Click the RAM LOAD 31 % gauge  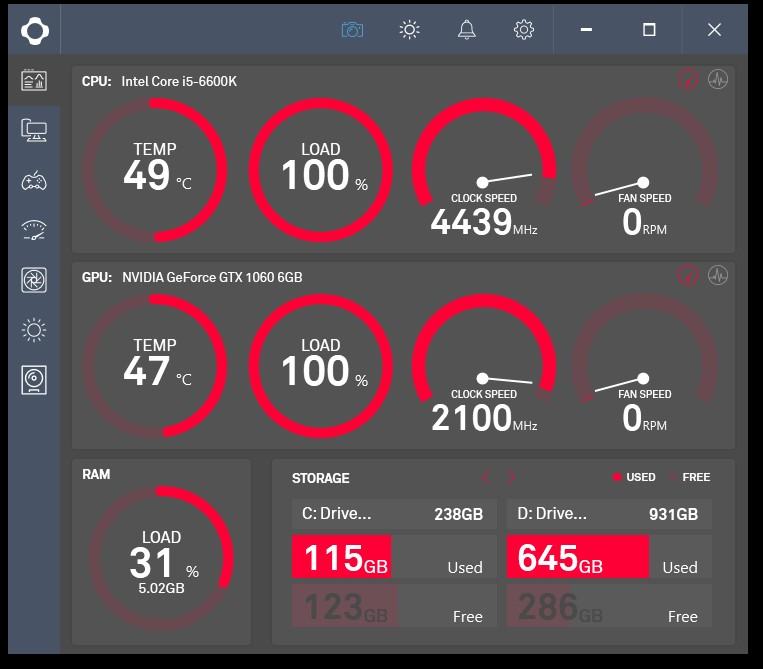tap(161, 558)
